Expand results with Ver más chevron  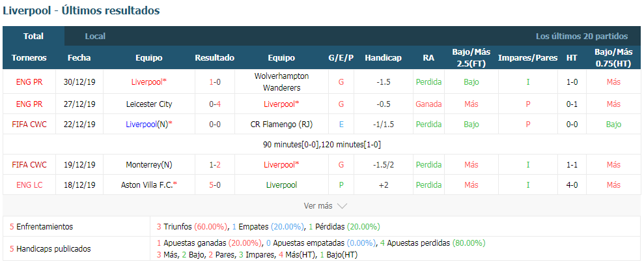pyautogui.click(x=326, y=205)
